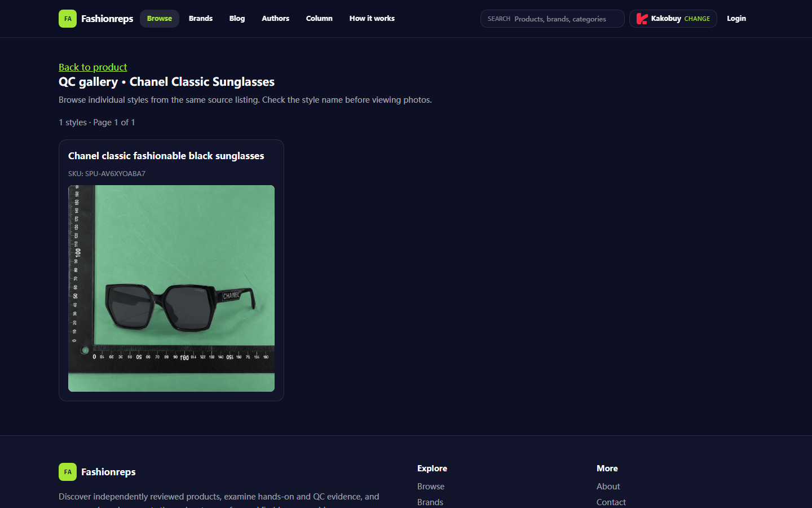The width and height of the screenshot is (812, 508).
Task: Open Brands under Explore in footer
Action: [x=430, y=502]
